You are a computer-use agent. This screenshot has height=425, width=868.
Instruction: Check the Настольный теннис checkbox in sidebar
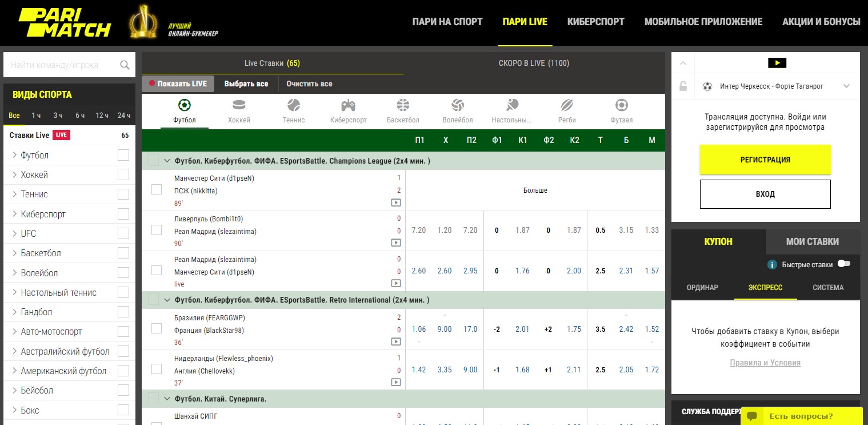123,292
